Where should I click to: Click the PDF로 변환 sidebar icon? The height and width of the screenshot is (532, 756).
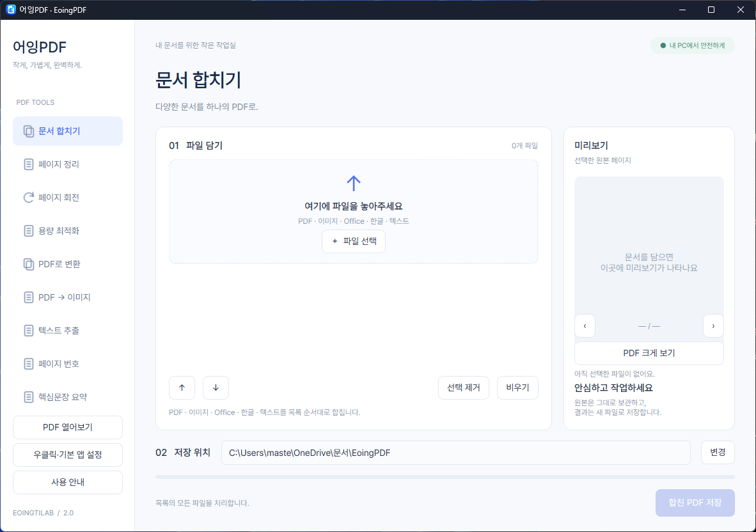click(x=28, y=264)
